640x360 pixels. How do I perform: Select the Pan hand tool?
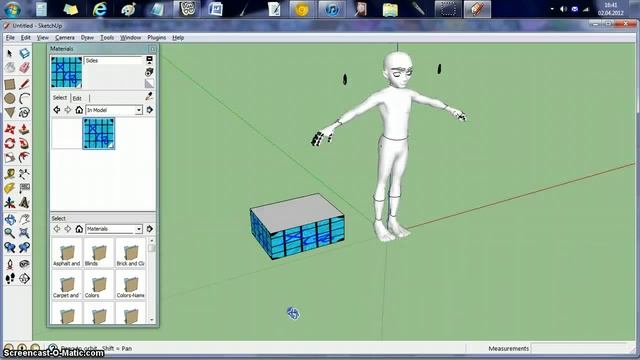pyautogui.click(x=24, y=220)
